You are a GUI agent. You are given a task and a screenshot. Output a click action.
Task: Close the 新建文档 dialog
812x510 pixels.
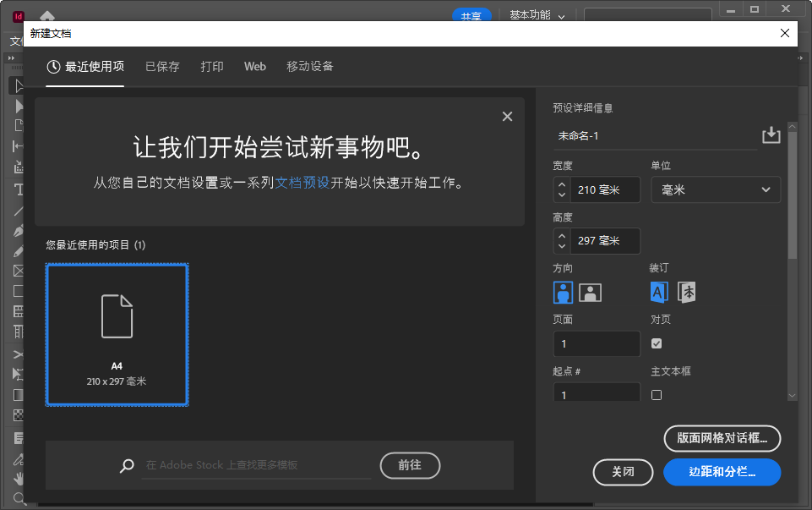click(785, 33)
